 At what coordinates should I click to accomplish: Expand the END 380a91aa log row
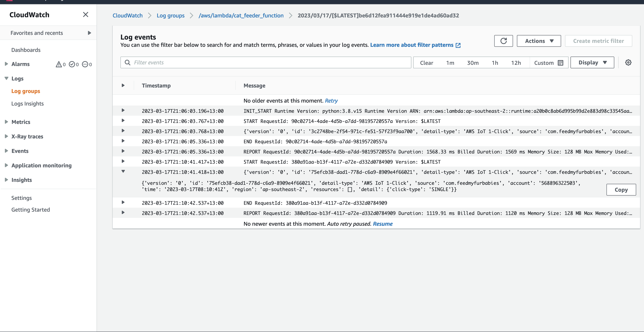click(123, 202)
